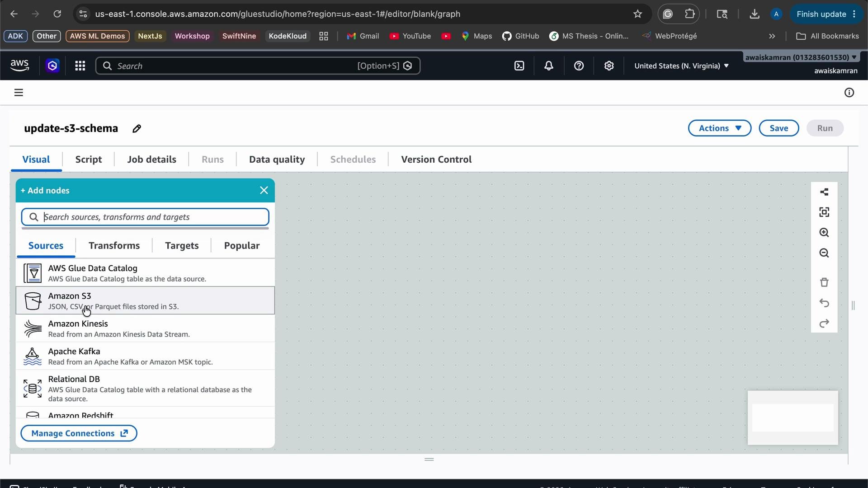Open the AWS help question mark
This screenshot has height=488, width=868.
tap(579, 66)
